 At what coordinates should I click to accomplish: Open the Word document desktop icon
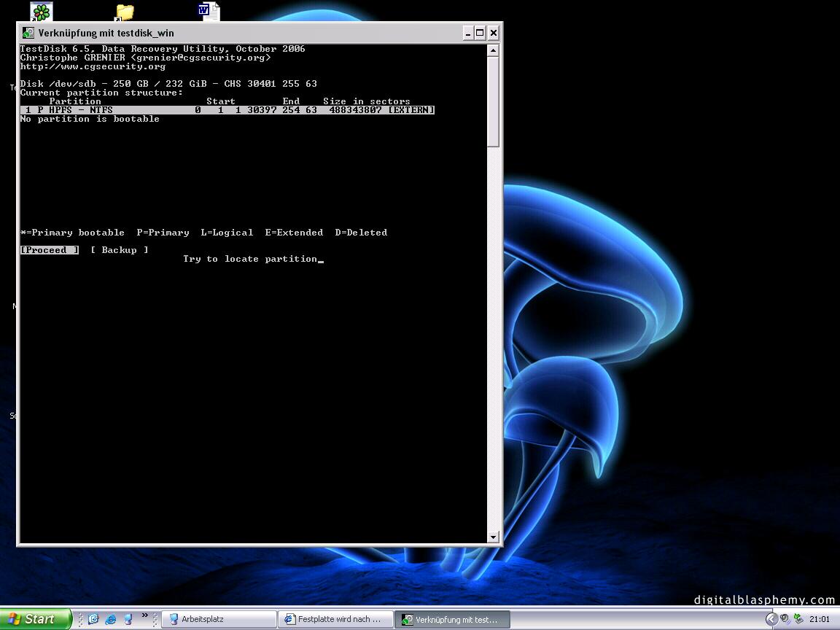[x=209, y=11]
